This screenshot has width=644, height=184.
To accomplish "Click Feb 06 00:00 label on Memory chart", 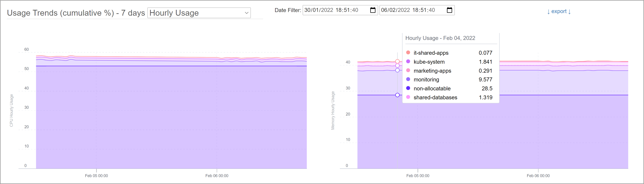I will click(x=538, y=176).
